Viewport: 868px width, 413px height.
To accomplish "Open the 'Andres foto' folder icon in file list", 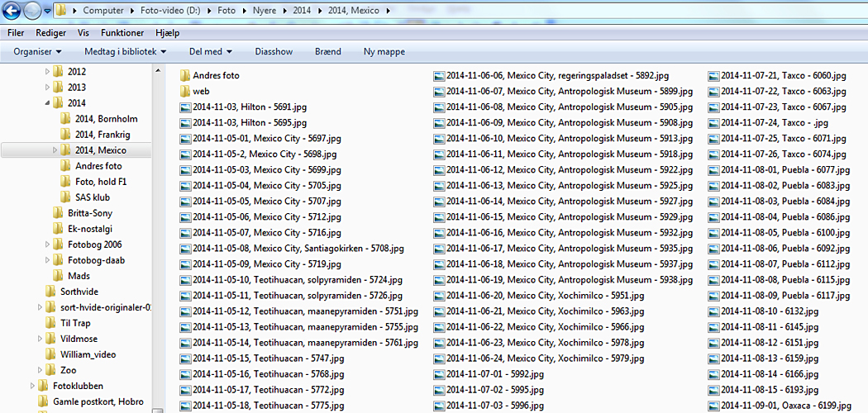I will tap(185, 75).
